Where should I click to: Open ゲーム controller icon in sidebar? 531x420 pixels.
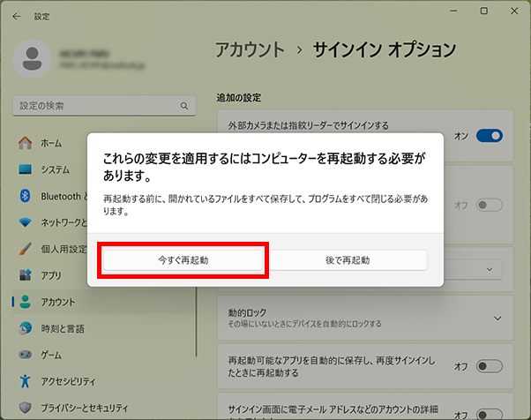click(x=25, y=355)
